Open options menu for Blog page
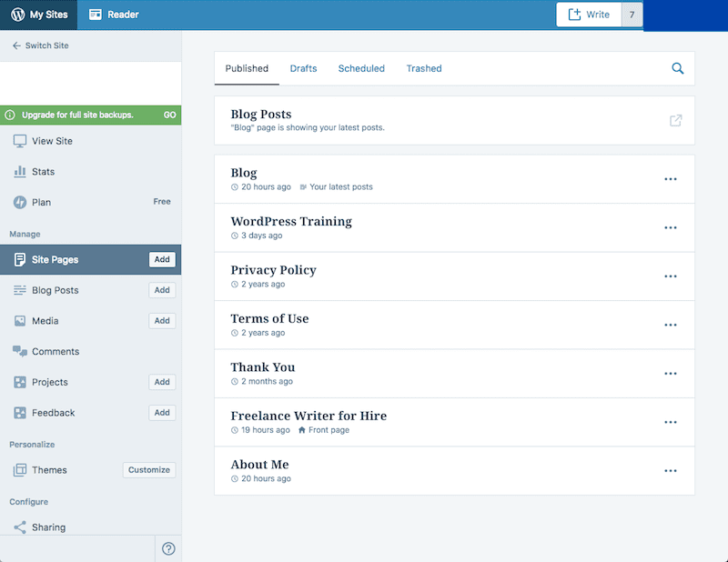728x562 pixels. click(670, 179)
